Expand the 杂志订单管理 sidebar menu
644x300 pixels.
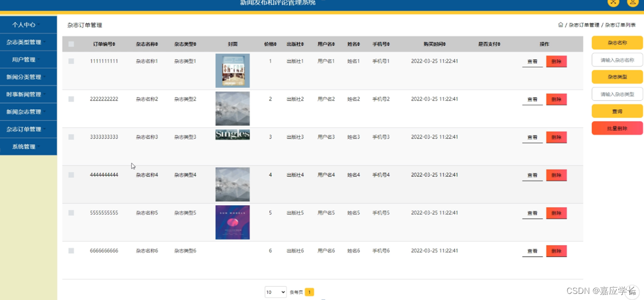click(x=28, y=129)
